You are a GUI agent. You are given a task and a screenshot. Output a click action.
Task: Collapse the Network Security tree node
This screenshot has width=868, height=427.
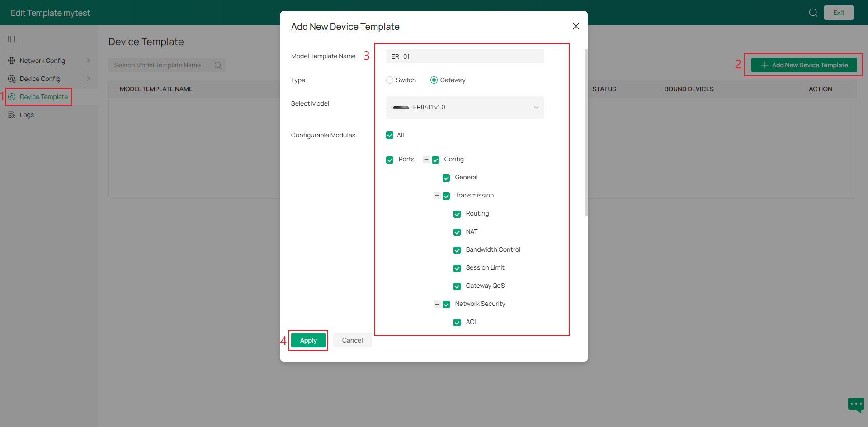coord(437,304)
